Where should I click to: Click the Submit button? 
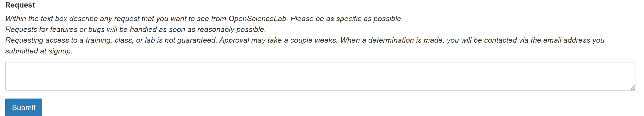tap(24, 108)
